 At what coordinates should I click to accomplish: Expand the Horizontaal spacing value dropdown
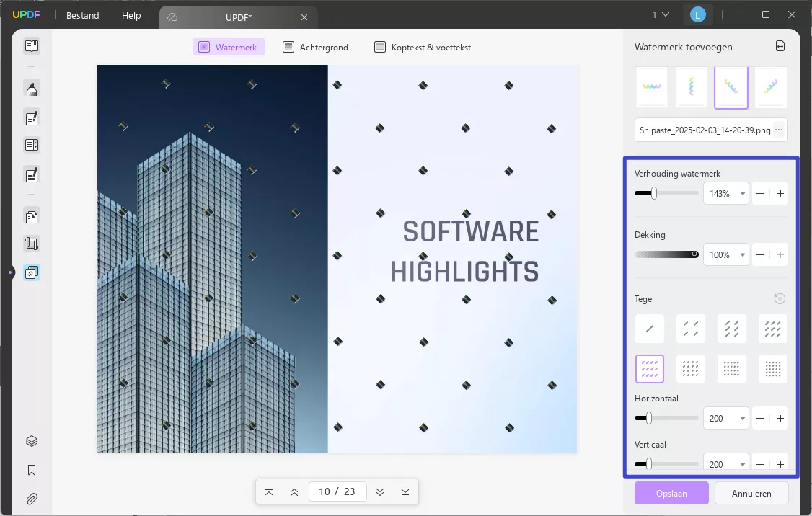coord(742,419)
